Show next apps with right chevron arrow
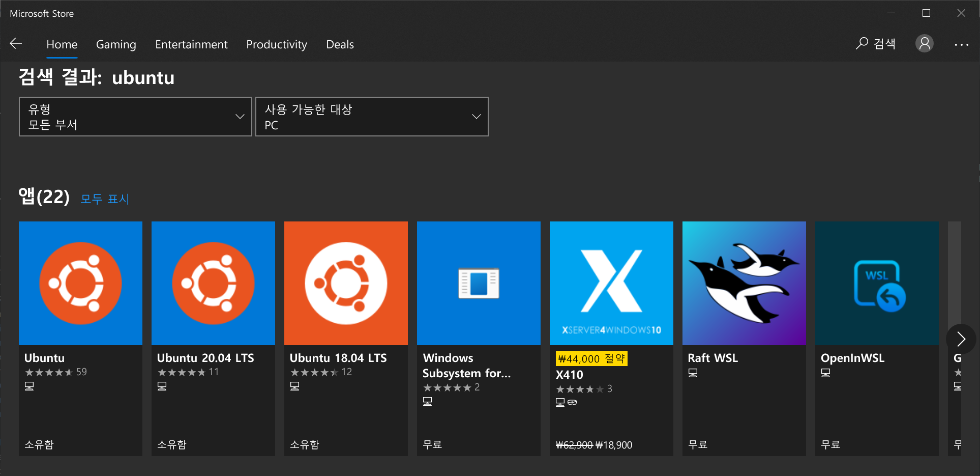Viewport: 980px width, 476px height. click(x=961, y=339)
